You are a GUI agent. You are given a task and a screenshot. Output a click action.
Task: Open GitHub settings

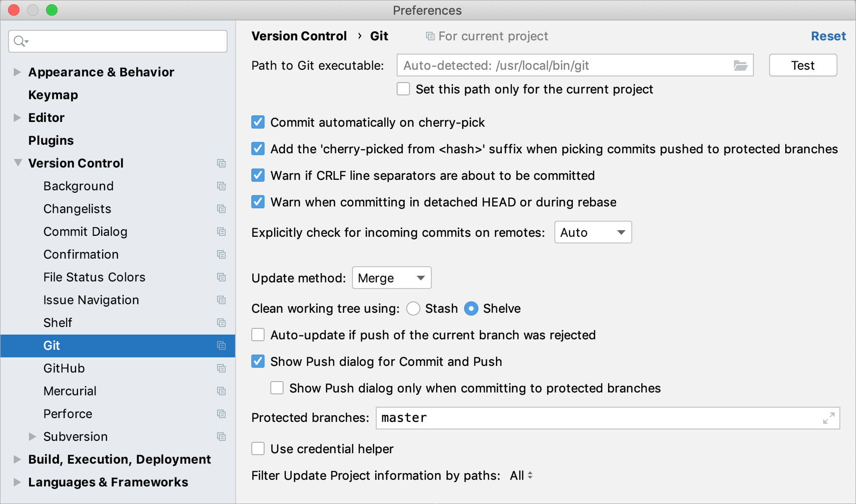[x=64, y=368]
